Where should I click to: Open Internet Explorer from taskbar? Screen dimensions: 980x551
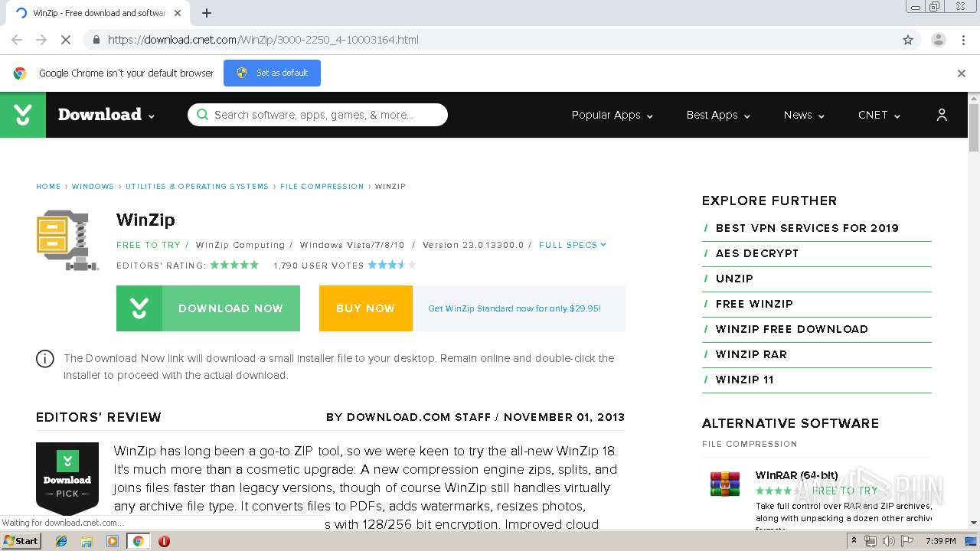tap(61, 541)
